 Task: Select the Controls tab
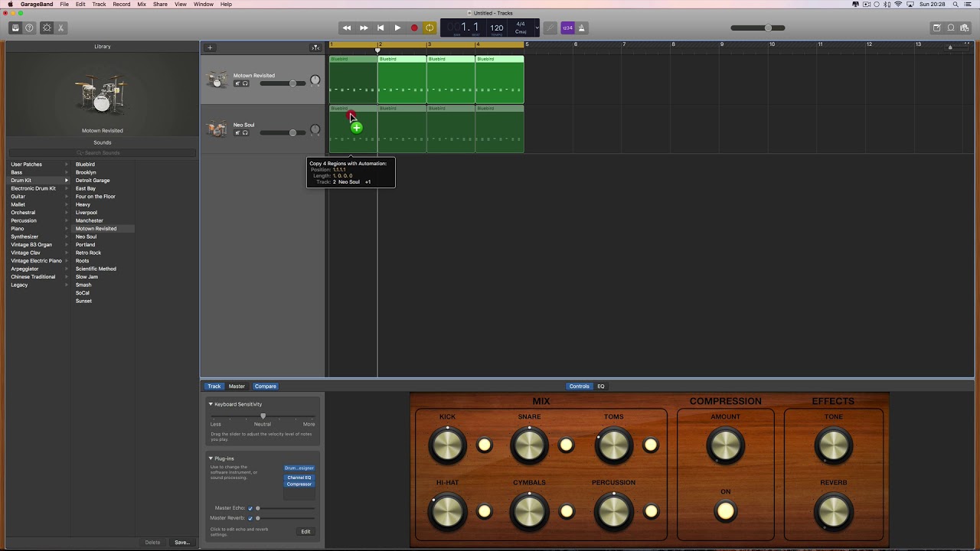pos(580,386)
